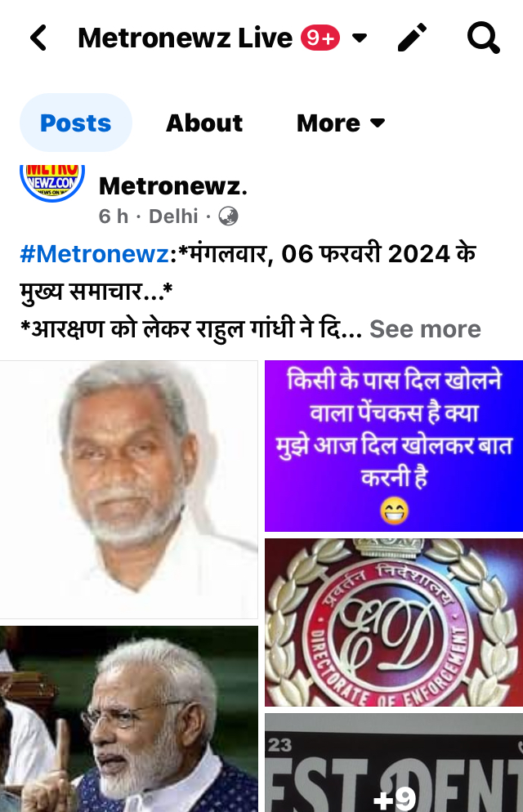523x812 pixels.
Task: Tap the Delhi location link
Action: click(173, 216)
